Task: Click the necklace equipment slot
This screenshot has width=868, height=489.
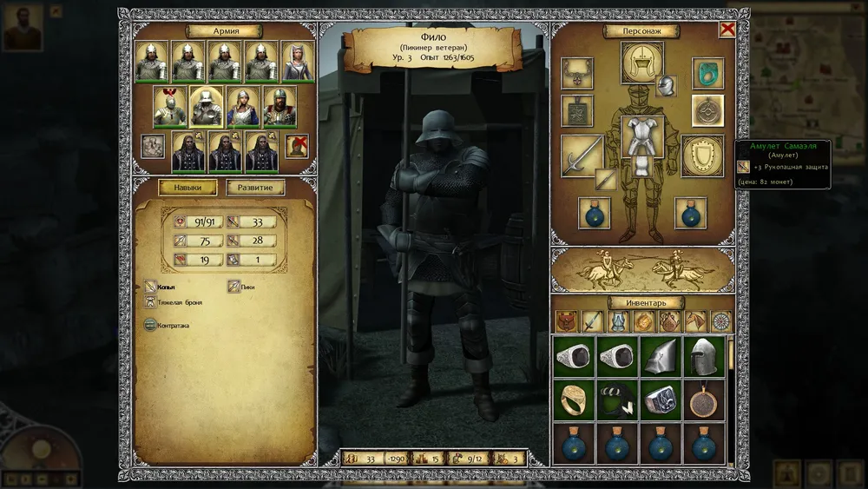Action: pyautogui.click(x=577, y=73)
